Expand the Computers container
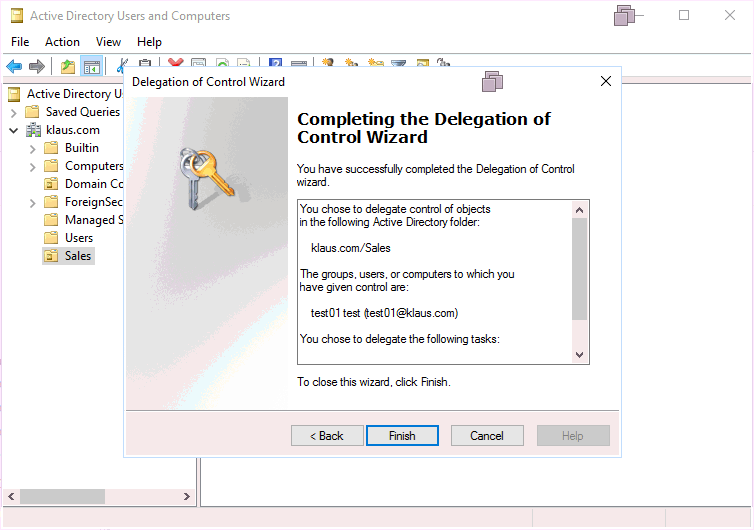The image size is (754, 530). coord(32,167)
